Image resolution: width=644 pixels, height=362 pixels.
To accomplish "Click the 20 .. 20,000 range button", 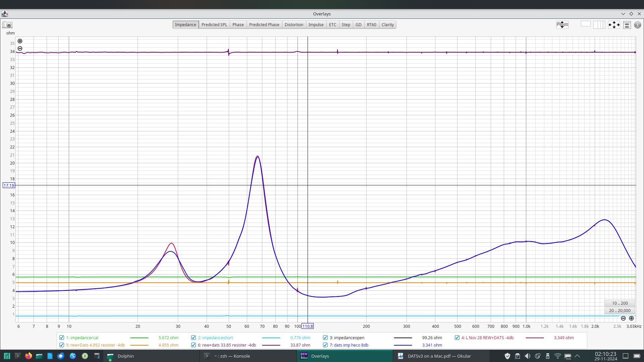I will point(620,311).
